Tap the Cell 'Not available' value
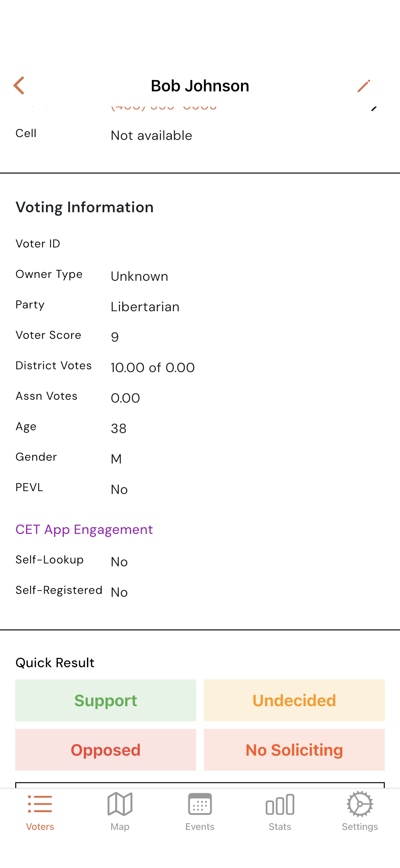The width and height of the screenshot is (400, 868). coord(151,135)
